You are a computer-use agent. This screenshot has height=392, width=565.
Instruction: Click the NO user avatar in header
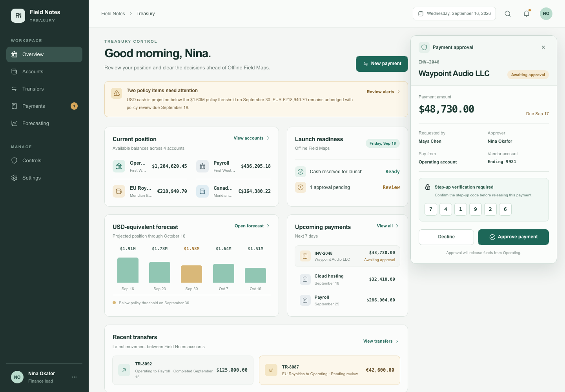click(x=546, y=14)
